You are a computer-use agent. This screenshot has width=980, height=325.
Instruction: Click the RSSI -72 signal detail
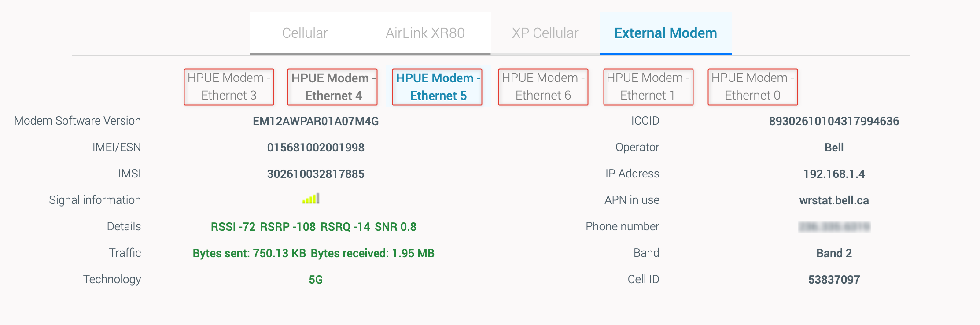(x=233, y=227)
